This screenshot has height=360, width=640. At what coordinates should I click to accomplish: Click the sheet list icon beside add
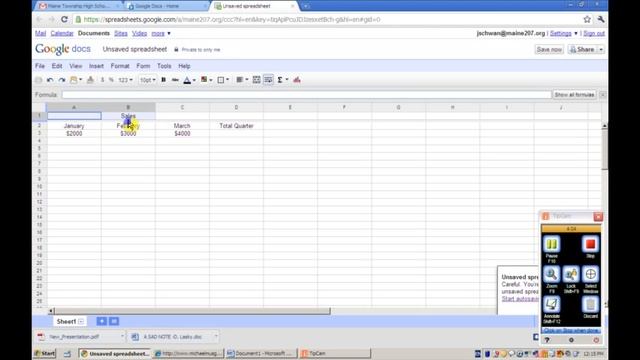tap(114, 322)
